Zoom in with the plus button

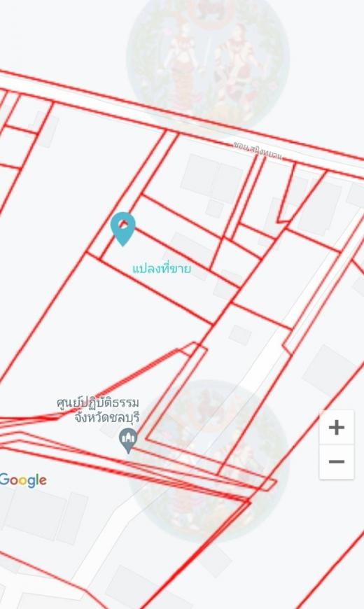[337, 428]
